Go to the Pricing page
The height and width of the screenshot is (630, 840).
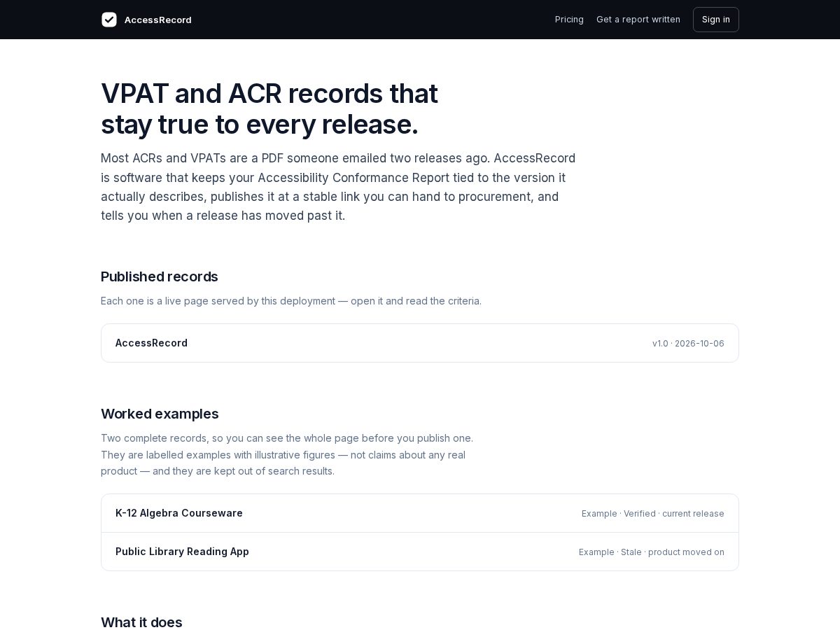pos(569,20)
